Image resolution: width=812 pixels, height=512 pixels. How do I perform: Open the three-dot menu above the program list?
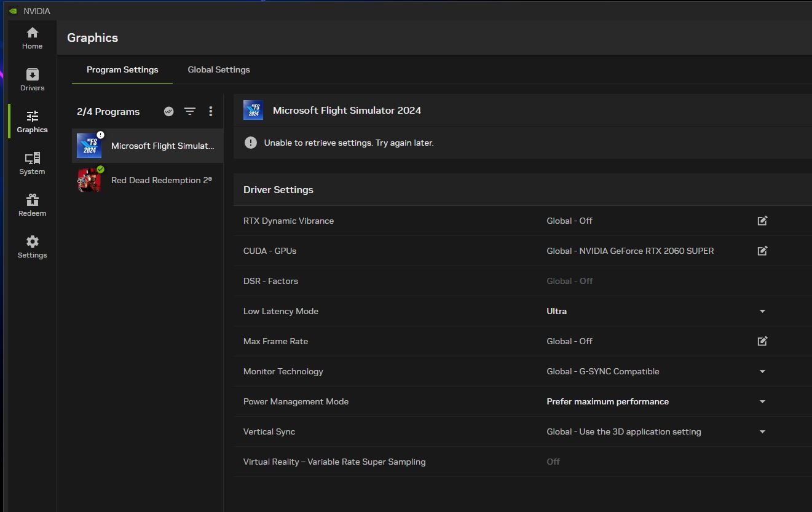pyautogui.click(x=210, y=111)
